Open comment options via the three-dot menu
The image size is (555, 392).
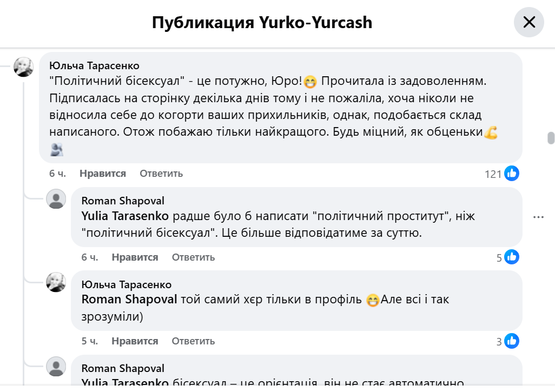pos(539,217)
